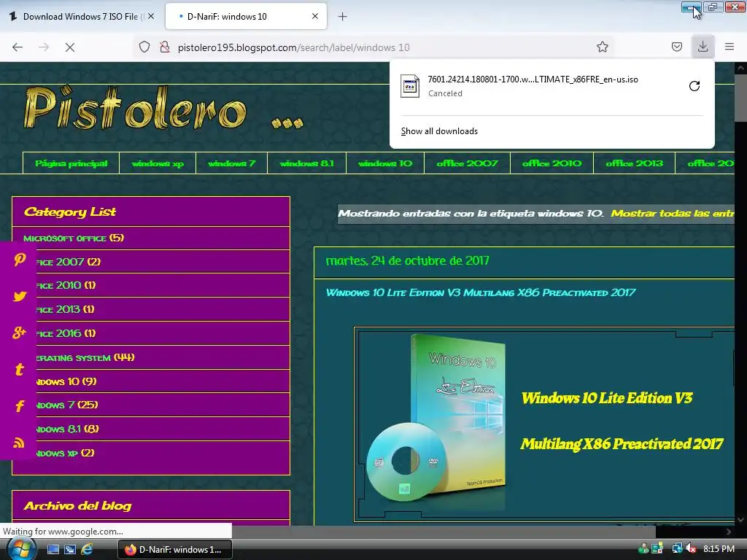Close the Download Windows 7 ISO tab
Image resolution: width=747 pixels, height=560 pixels.
click(151, 16)
